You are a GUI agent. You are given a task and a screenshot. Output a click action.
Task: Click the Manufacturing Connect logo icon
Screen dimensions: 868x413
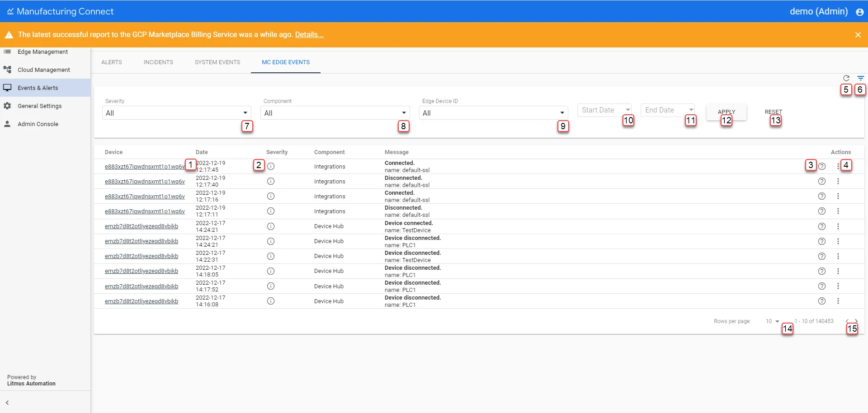pyautogui.click(x=10, y=12)
